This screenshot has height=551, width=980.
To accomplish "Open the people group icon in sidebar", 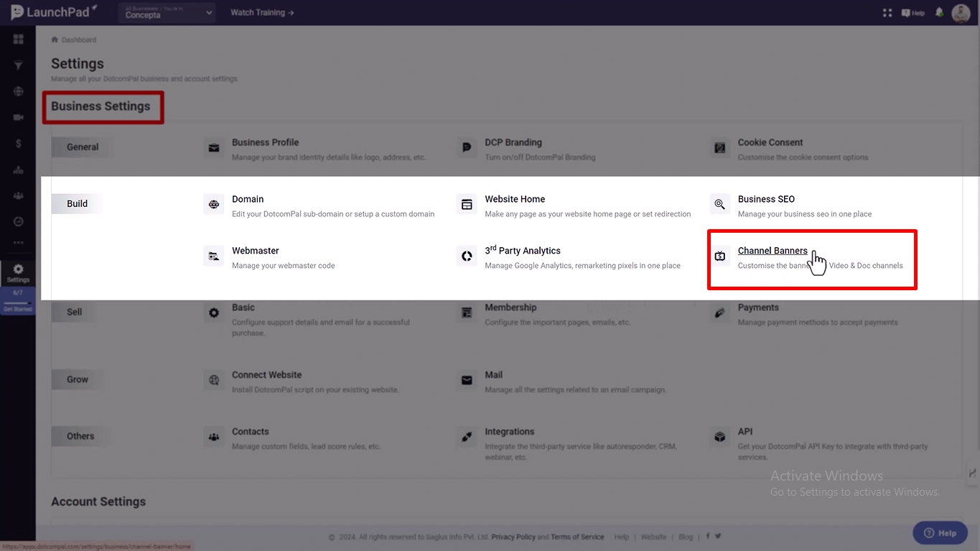I will 18,195.
